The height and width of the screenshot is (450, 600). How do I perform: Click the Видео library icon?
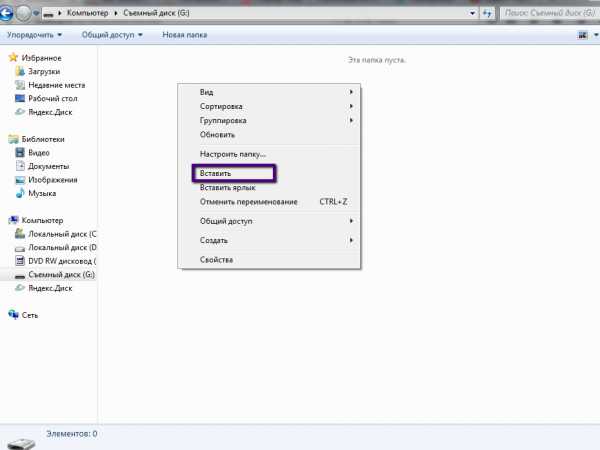click(20, 152)
